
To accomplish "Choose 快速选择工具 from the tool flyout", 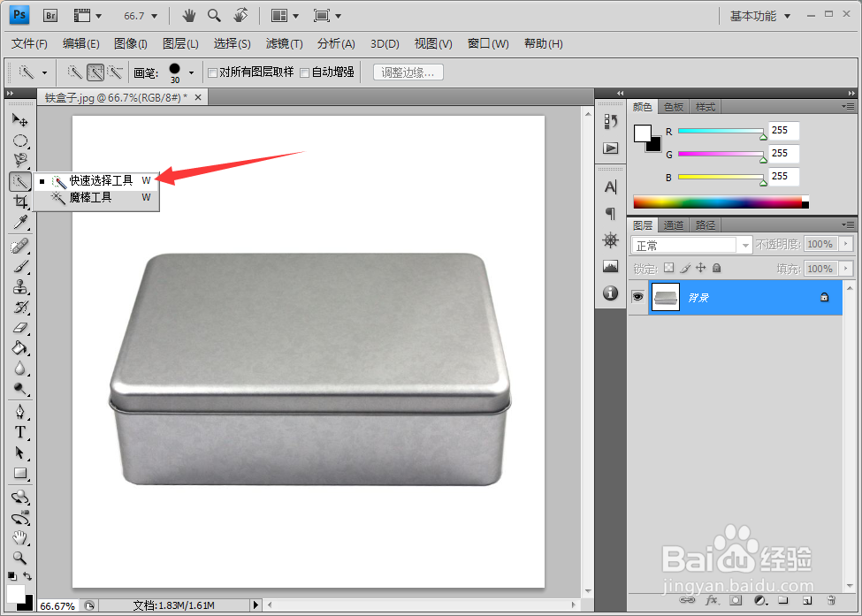I will (x=97, y=180).
